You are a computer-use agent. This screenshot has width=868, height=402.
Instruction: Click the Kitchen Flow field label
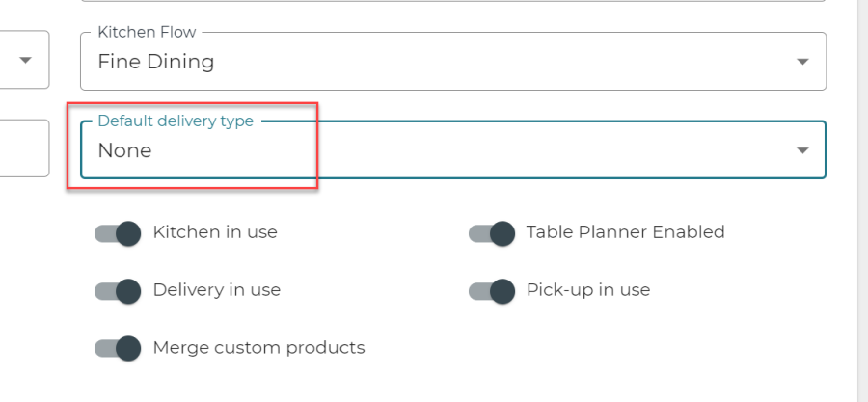147,33
